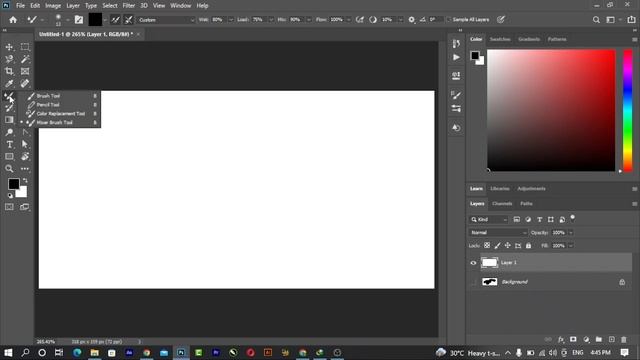
Task: Select the Path Selection tool
Action: click(x=25, y=144)
